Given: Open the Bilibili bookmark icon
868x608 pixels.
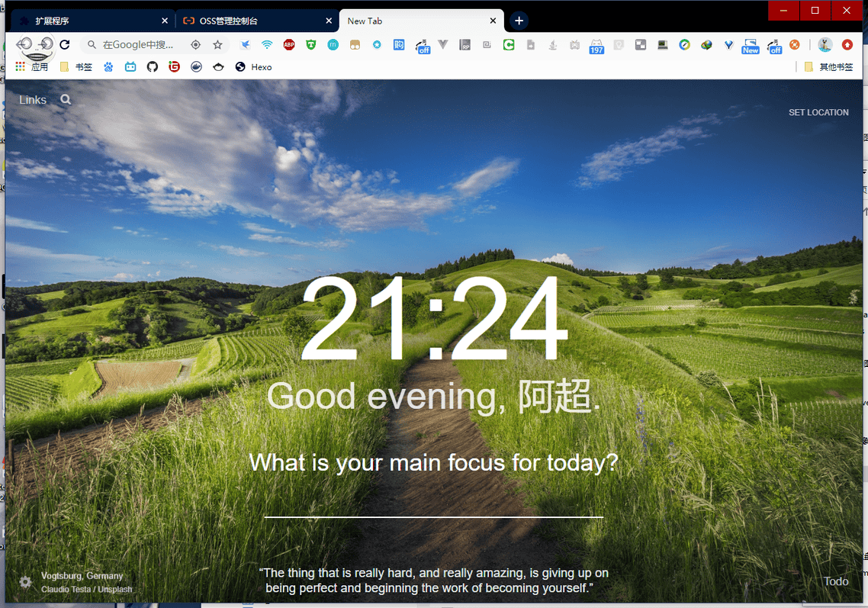Looking at the screenshot, I should [x=130, y=67].
